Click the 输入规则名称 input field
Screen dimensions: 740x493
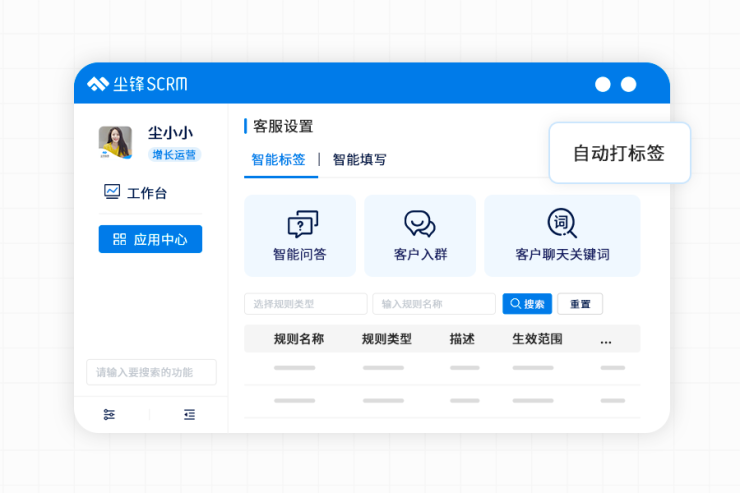[x=433, y=304]
